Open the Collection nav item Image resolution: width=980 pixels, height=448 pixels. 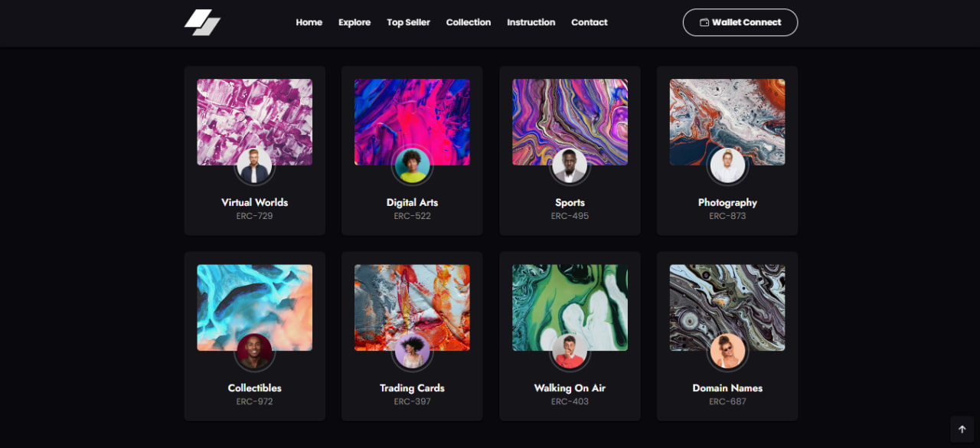pos(469,22)
